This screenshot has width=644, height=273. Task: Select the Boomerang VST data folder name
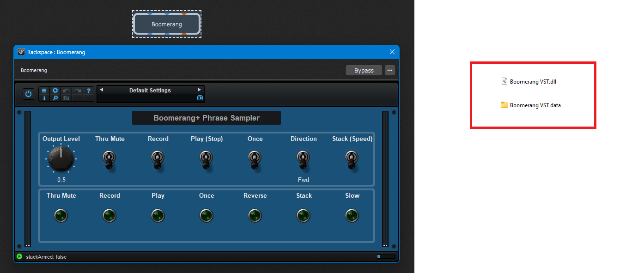click(x=535, y=105)
